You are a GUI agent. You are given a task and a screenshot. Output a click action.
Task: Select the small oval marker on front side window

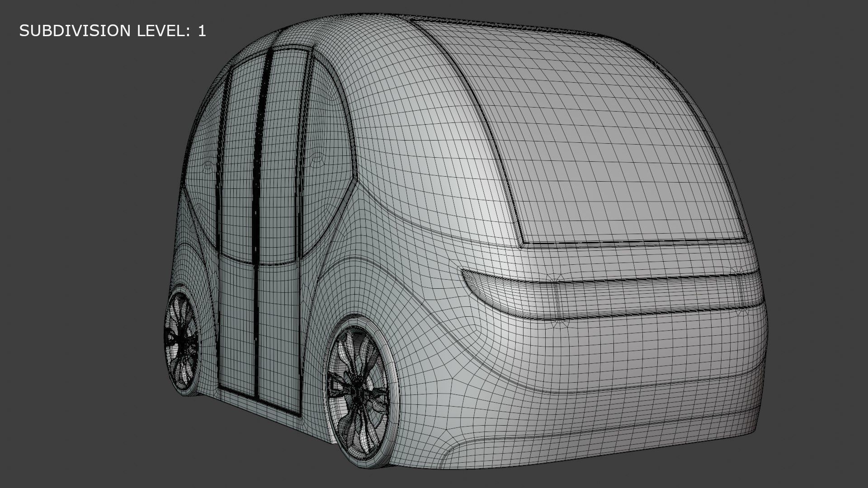[208, 167]
